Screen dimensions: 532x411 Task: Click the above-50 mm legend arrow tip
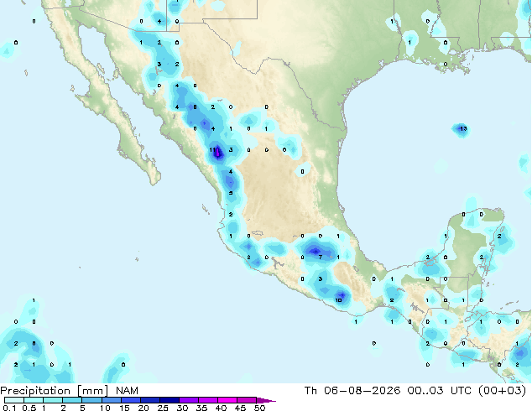pyautogui.click(x=266, y=400)
